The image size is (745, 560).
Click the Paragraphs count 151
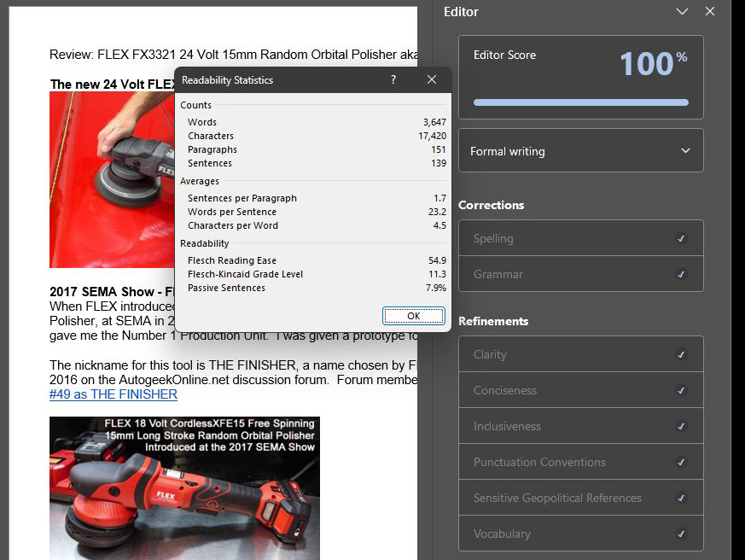(x=439, y=149)
